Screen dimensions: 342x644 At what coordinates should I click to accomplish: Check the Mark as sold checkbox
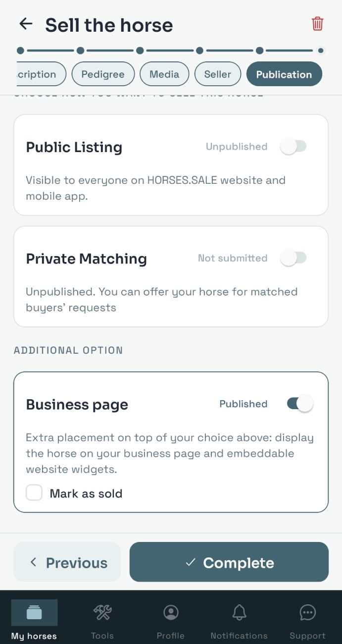point(34,493)
